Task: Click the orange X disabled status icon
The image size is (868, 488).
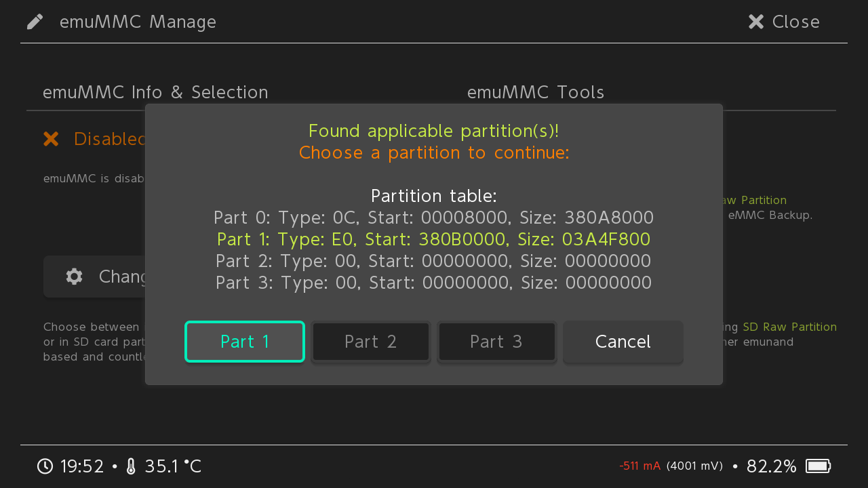Action: (x=51, y=139)
